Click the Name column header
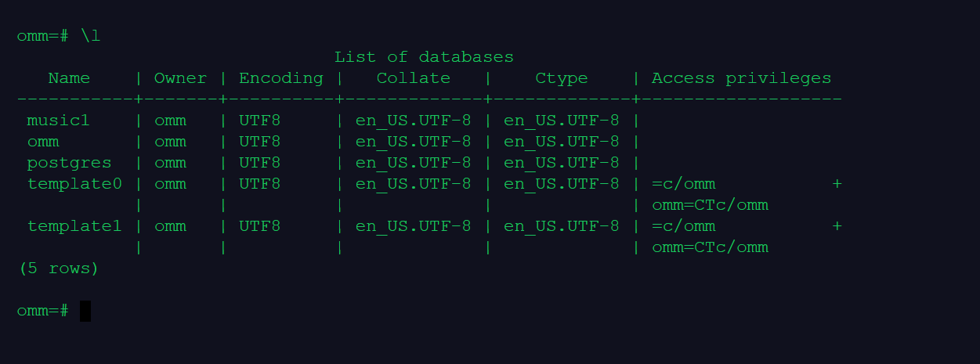This screenshot has height=364, width=980. point(69,78)
